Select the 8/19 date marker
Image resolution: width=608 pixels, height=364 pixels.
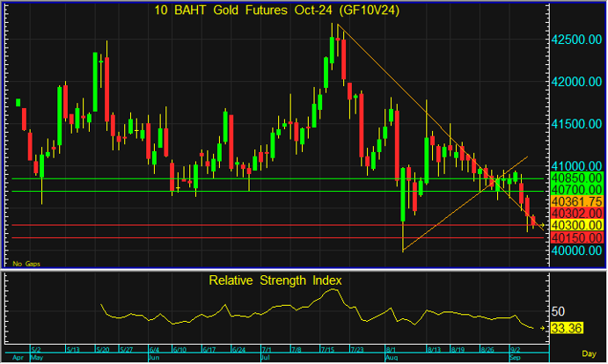click(x=458, y=350)
